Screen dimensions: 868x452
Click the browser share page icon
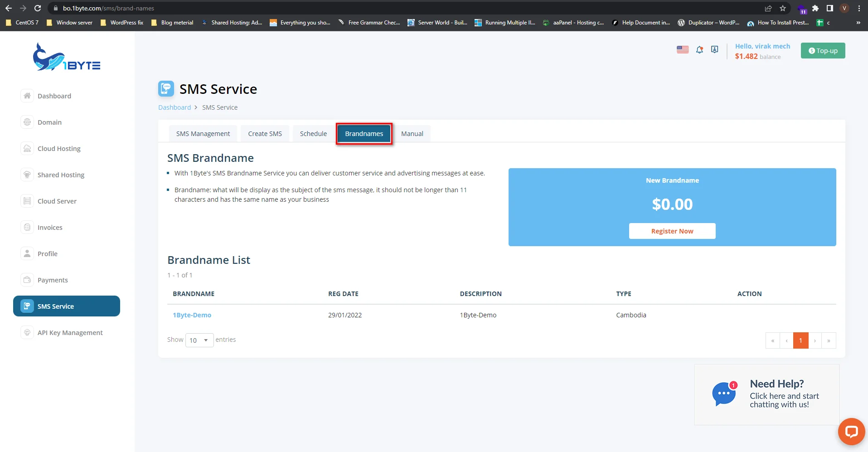(x=768, y=8)
